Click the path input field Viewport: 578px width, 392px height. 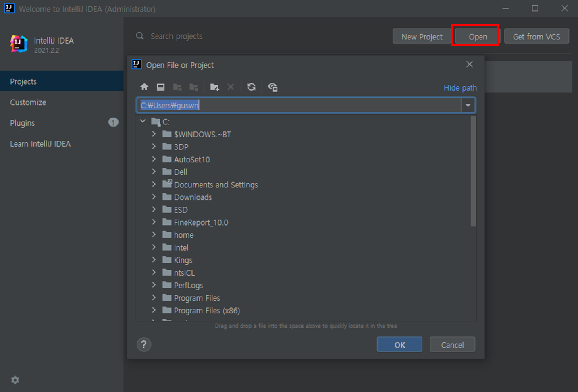click(299, 105)
